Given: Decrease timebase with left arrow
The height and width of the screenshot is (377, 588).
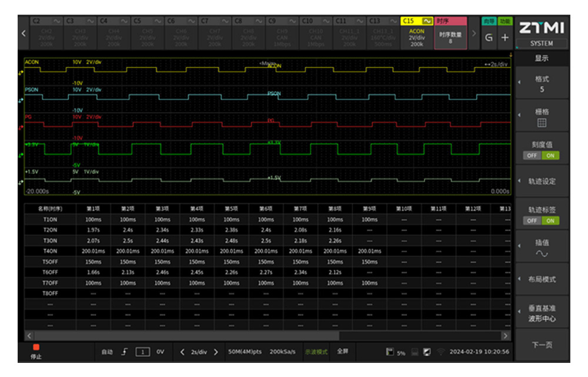Looking at the screenshot, I should coord(182,352).
